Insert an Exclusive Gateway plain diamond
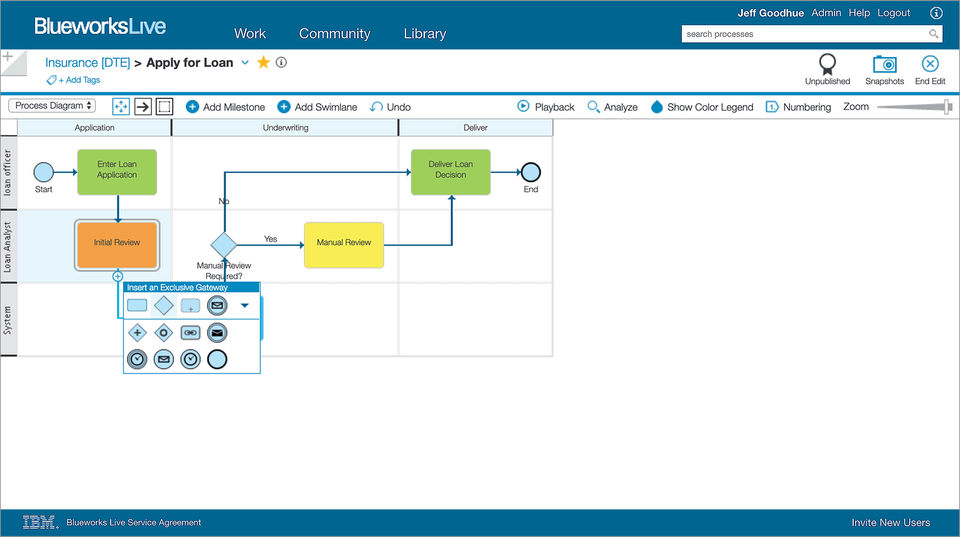The width and height of the screenshot is (960, 537). [x=164, y=305]
